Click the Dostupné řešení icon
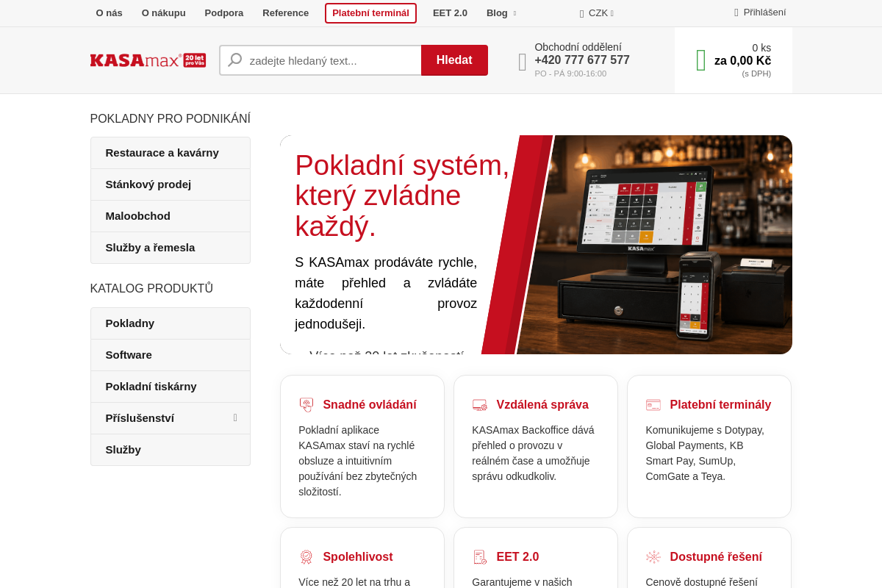 (x=653, y=557)
